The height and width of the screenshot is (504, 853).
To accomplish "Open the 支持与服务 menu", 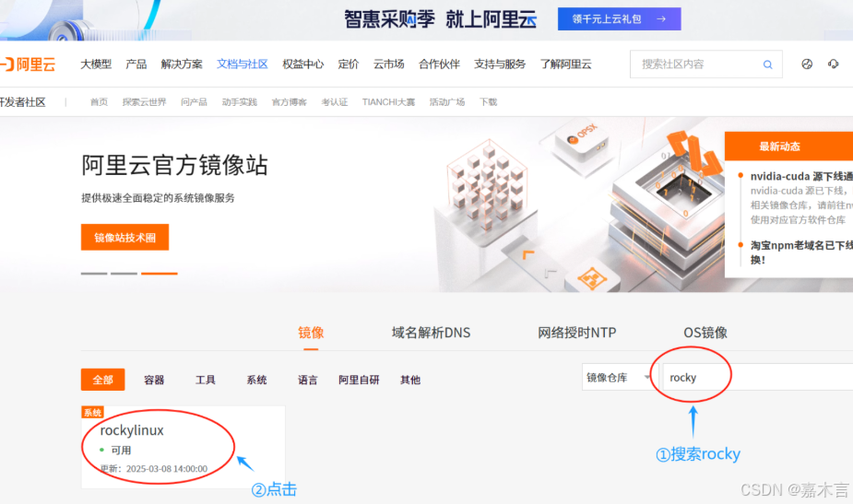I will (x=500, y=64).
